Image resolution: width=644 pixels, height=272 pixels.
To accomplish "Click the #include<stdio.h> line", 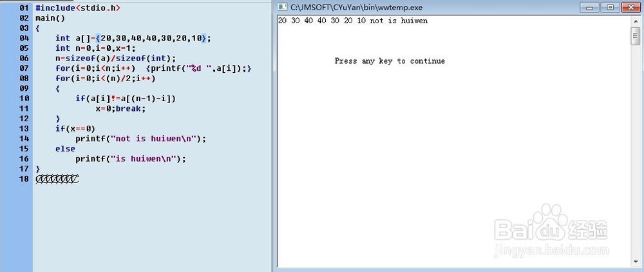I will pos(78,8).
